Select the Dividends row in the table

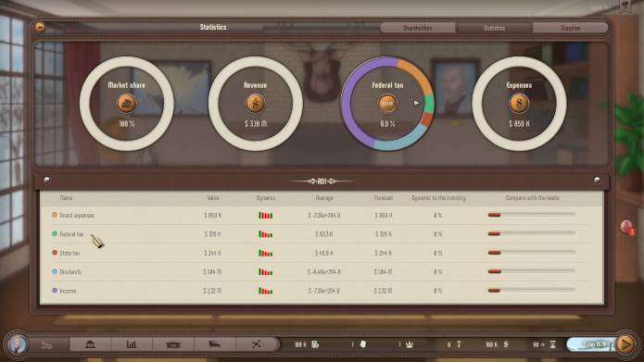[322, 271]
